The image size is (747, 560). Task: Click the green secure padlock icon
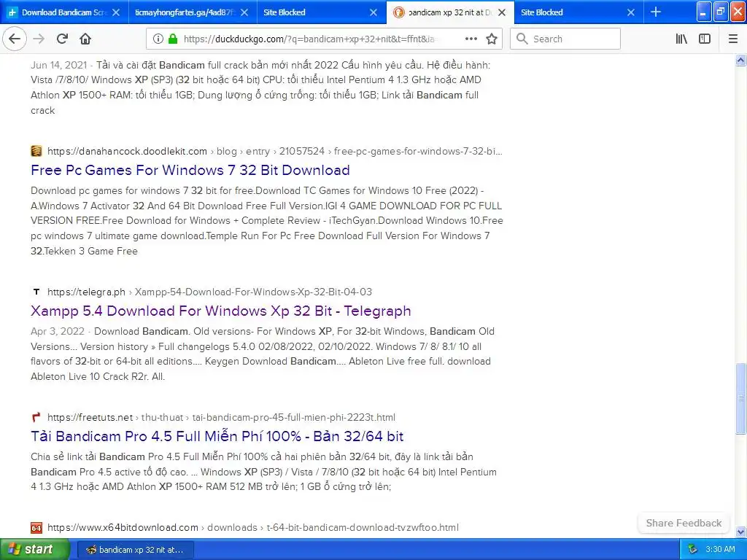coord(173,39)
